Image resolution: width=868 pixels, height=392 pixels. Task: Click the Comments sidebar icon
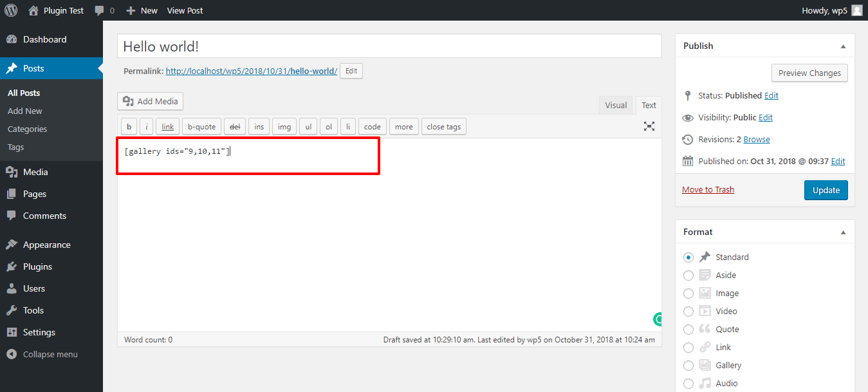point(12,216)
